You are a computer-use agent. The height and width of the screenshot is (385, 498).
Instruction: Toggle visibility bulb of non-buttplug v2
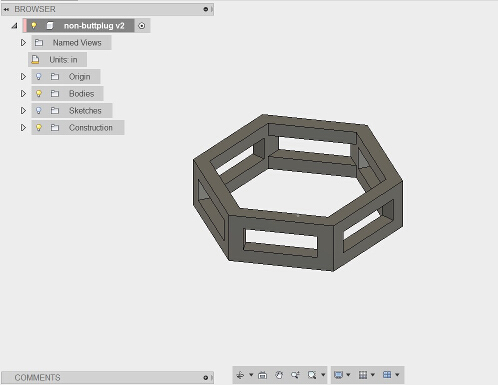coord(34,26)
